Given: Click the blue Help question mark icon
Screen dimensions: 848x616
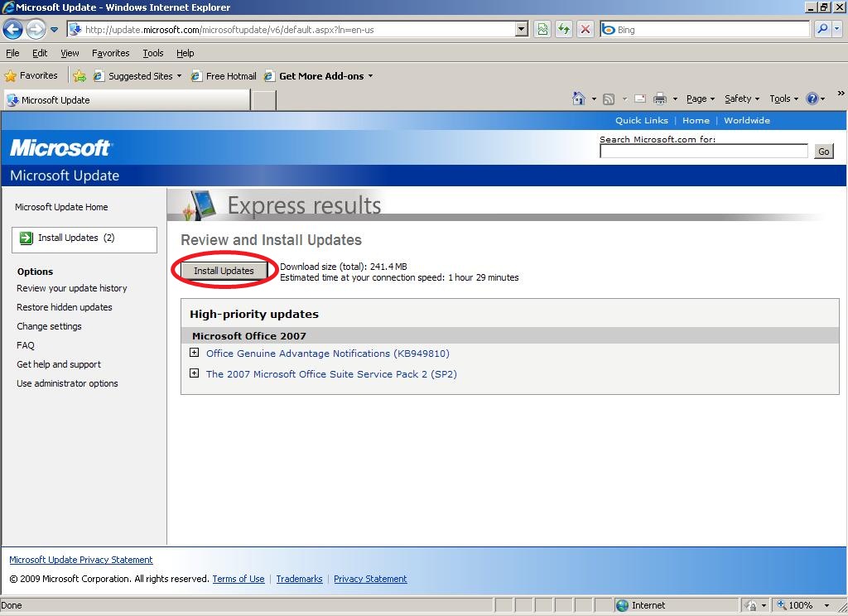Looking at the screenshot, I should [x=812, y=99].
